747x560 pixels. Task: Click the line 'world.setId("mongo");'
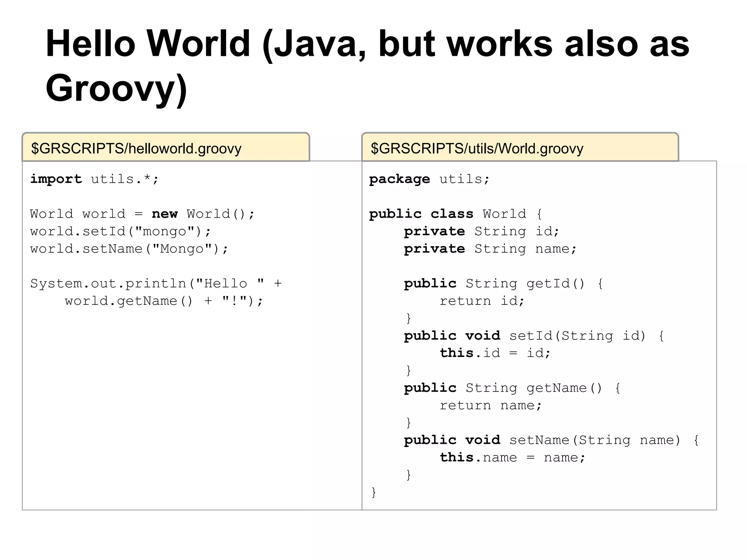coord(120,231)
